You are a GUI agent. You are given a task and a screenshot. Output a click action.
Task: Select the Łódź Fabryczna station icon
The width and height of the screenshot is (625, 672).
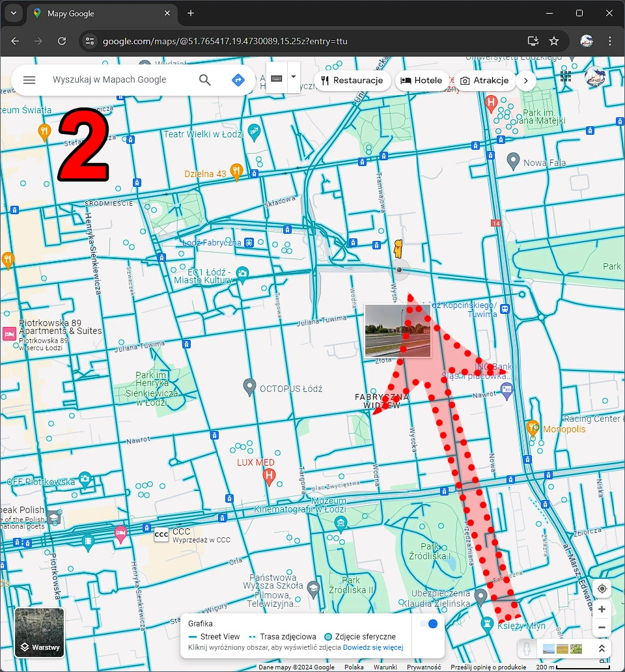point(249,243)
